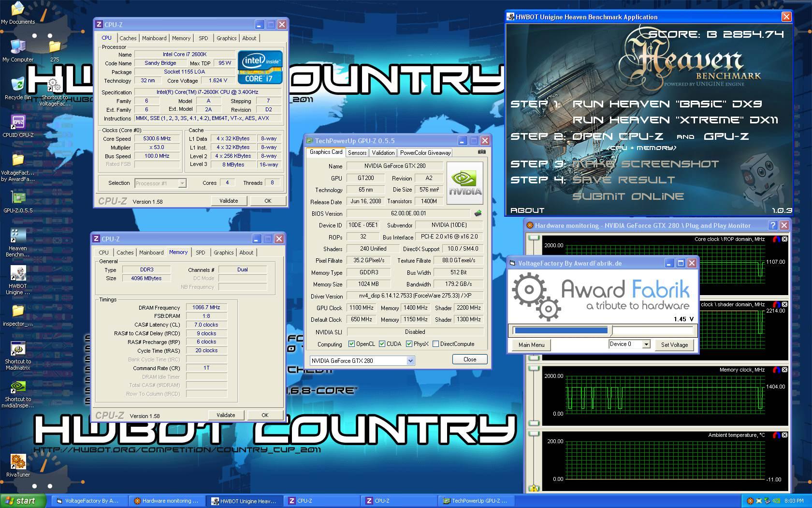The height and width of the screenshot is (508, 812).
Task: Switch to Hardware monitoring taskbar button
Action: 167,501
